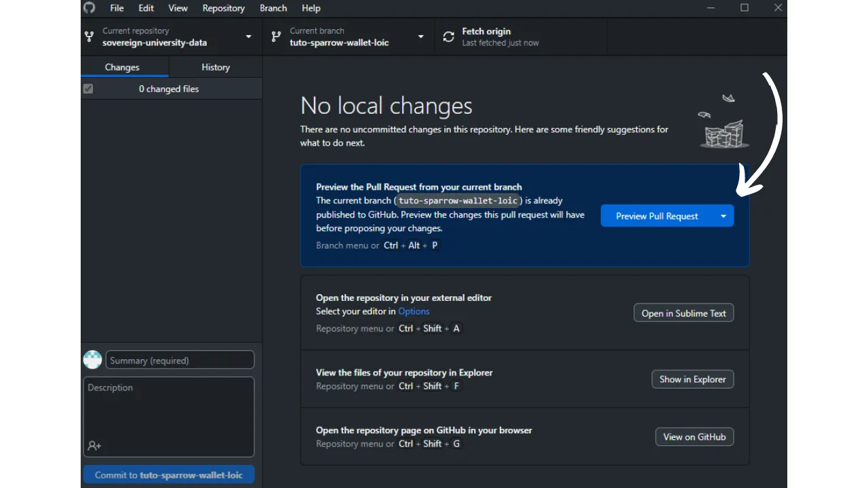
Task: Switch to the History tab
Action: tap(216, 67)
